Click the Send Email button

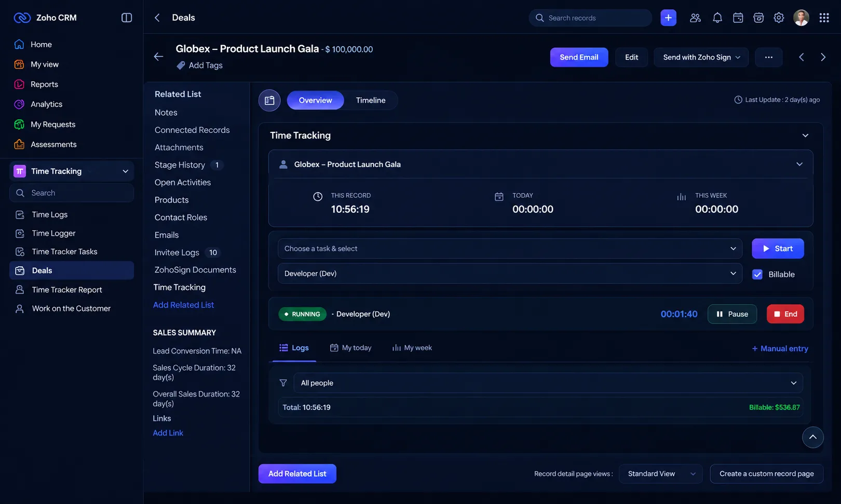coord(579,57)
